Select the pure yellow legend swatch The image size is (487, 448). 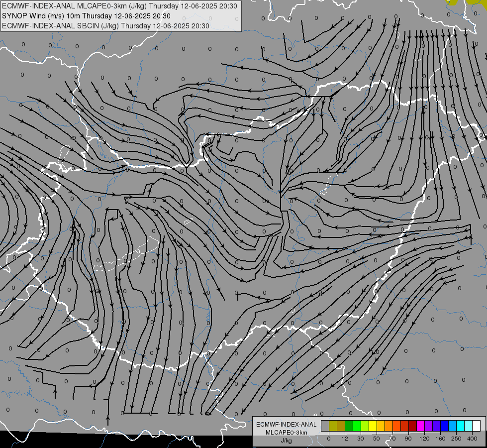(x=373, y=426)
